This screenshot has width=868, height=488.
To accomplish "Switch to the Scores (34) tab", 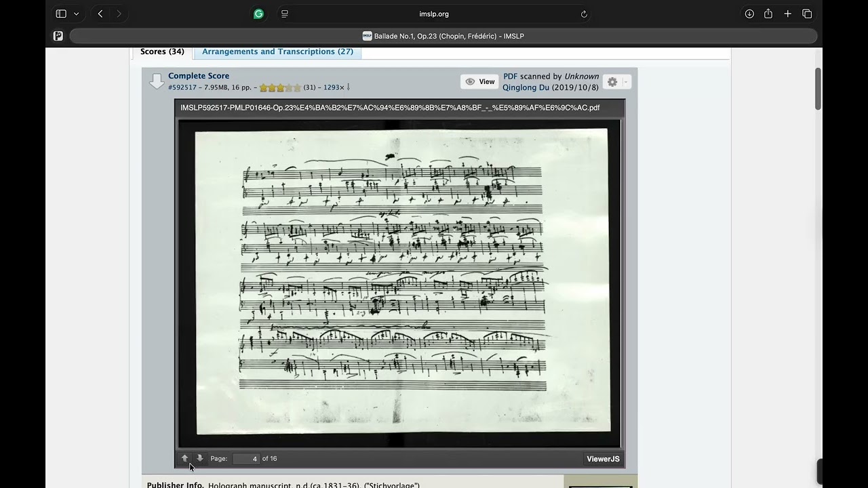I will 162,52.
